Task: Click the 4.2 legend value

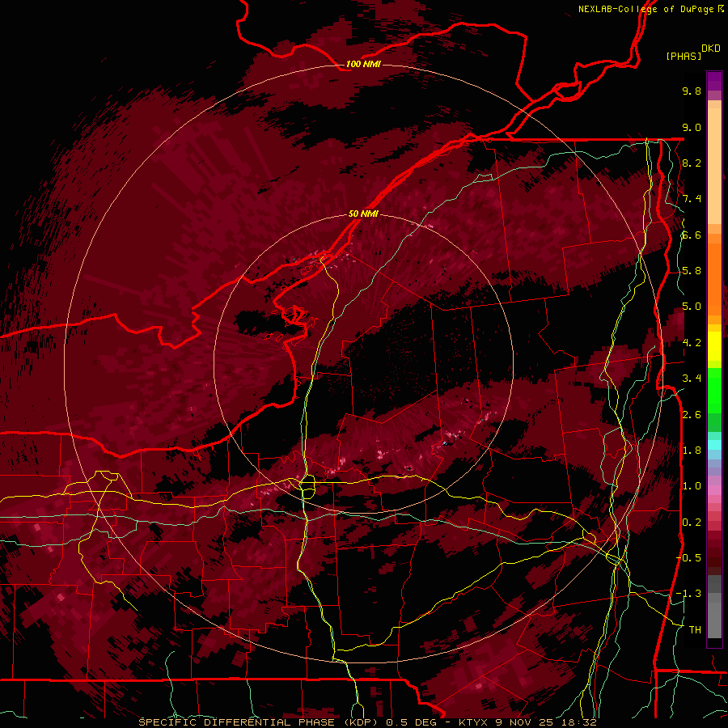Action: click(692, 343)
